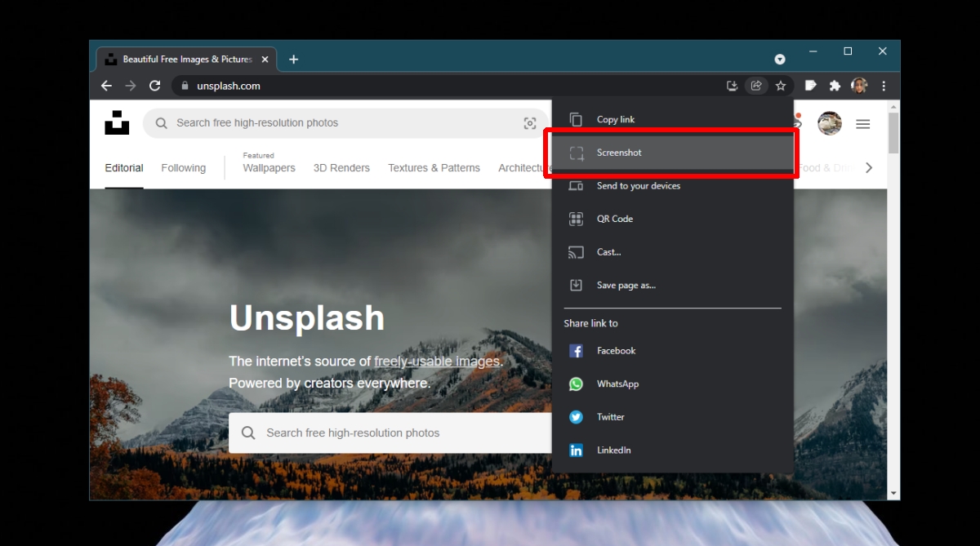Share link to Facebook
Viewport: 980px width, 546px height.
[x=673, y=351]
